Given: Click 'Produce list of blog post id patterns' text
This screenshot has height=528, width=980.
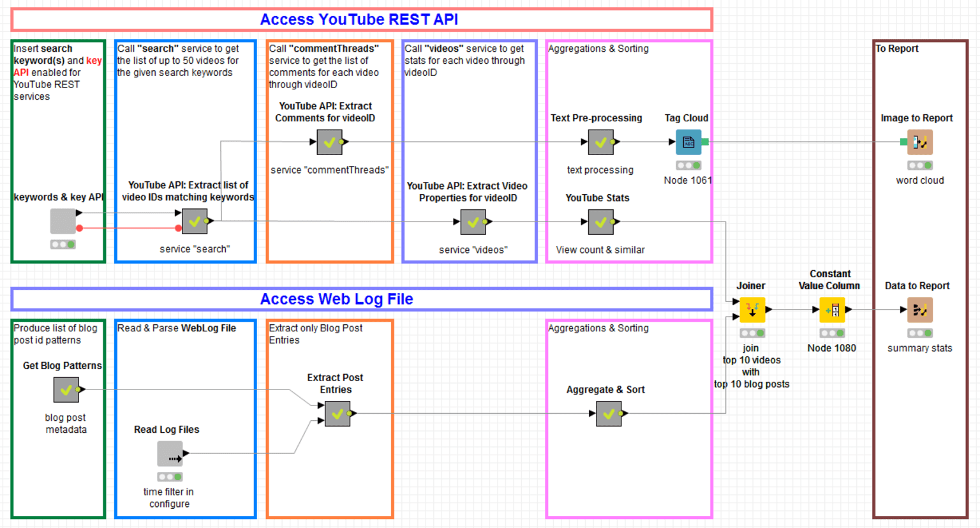Looking at the screenshot, I should click(56, 335).
